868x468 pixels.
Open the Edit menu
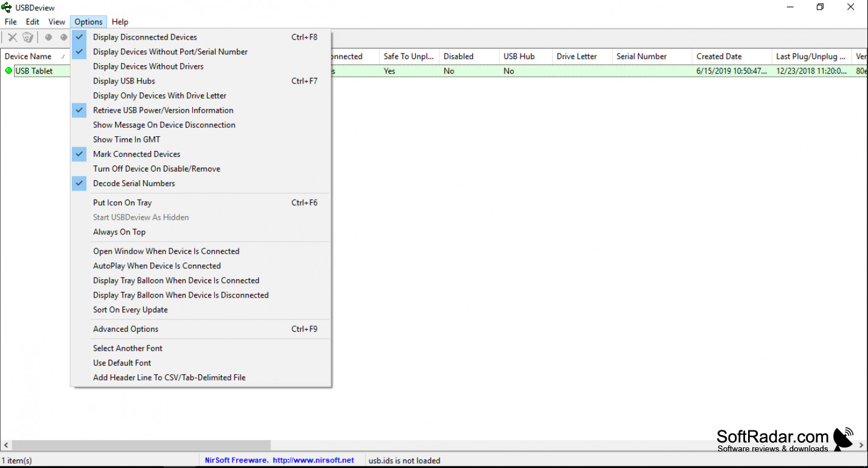coord(32,22)
